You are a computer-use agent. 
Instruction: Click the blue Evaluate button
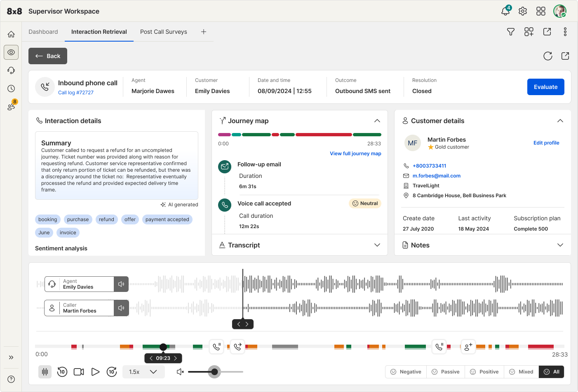click(545, 87)
